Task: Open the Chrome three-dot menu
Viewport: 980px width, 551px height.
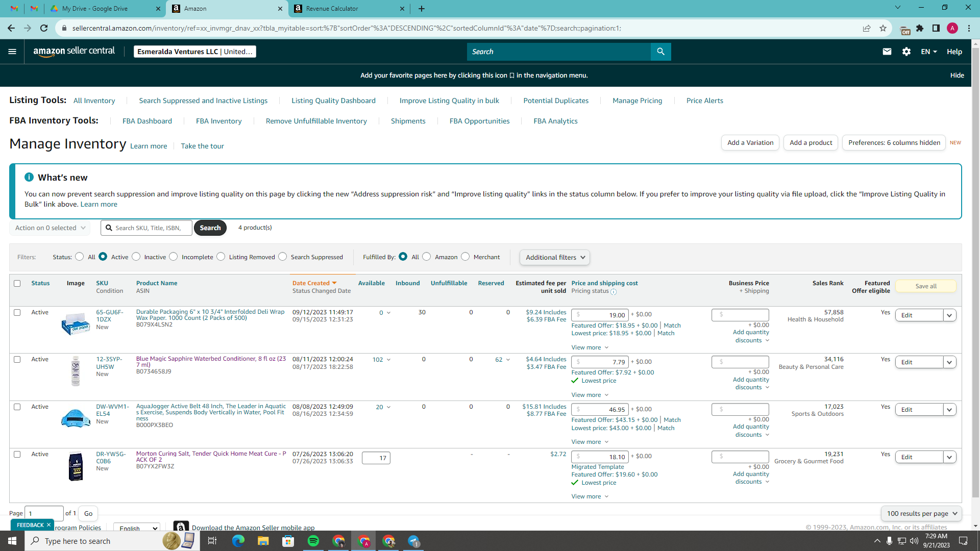Action: pos(968,28)
